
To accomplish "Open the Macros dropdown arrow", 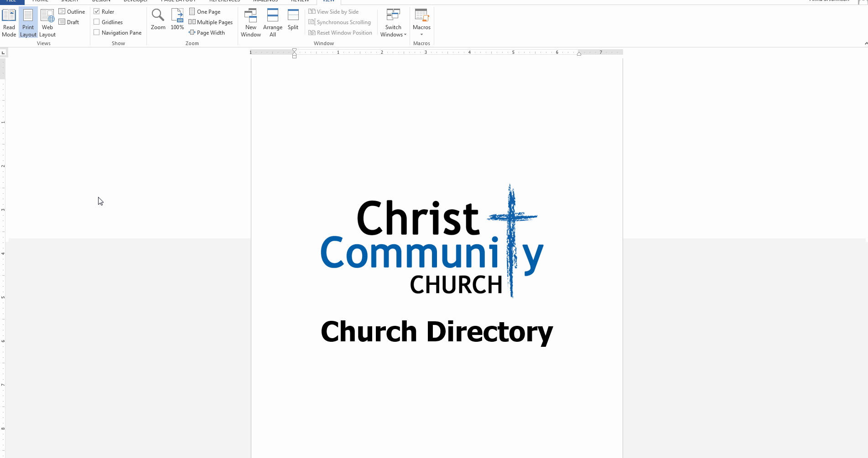I will click(421, 35).
